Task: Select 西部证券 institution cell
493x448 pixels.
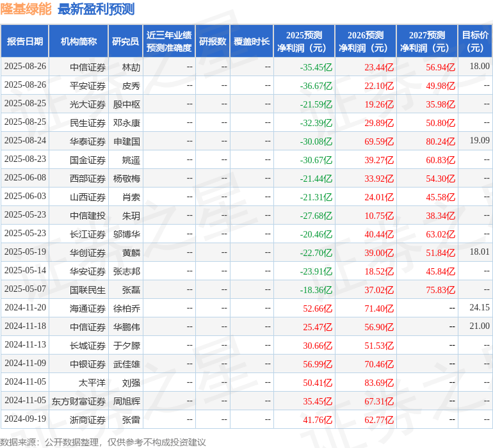Action: [88, 179]
